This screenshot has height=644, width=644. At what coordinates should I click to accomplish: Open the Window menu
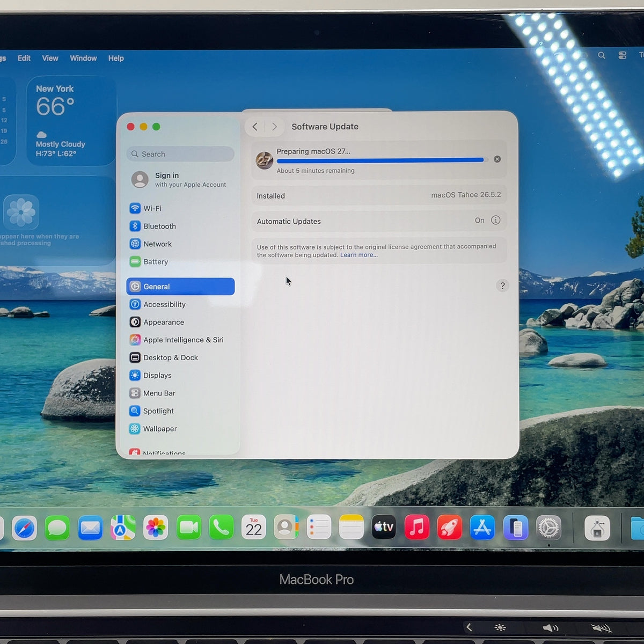[83, 58]
